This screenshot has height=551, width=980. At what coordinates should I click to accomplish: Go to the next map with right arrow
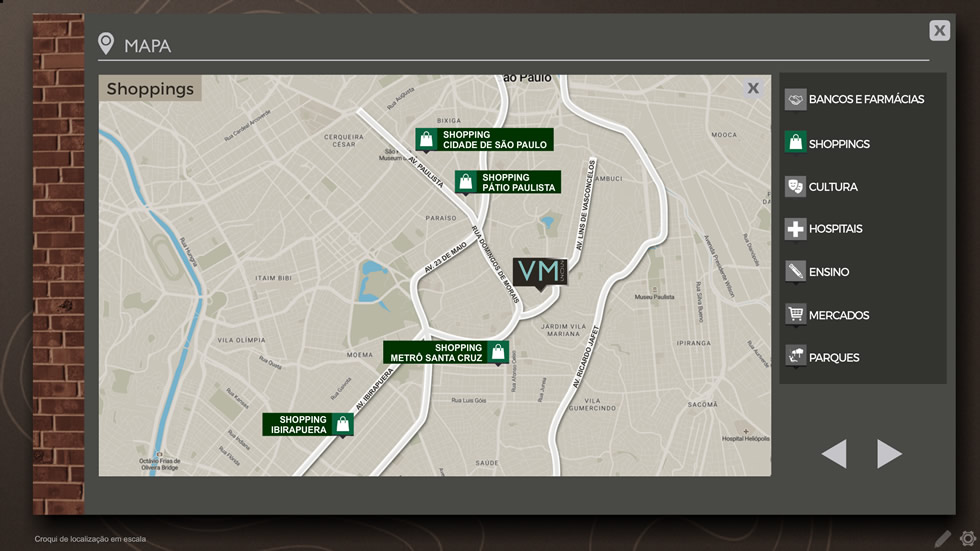pyautogui.click(x=889, y=454)
